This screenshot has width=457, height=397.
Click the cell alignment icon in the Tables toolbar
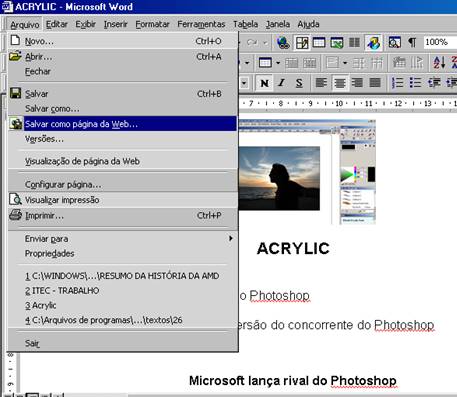point(332,63)
